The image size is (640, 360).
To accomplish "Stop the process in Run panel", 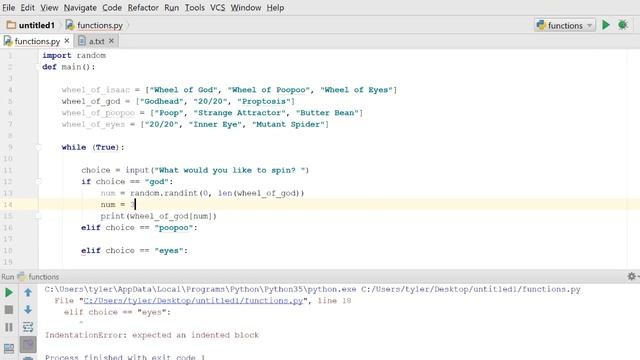I will (x=9, y=310).
